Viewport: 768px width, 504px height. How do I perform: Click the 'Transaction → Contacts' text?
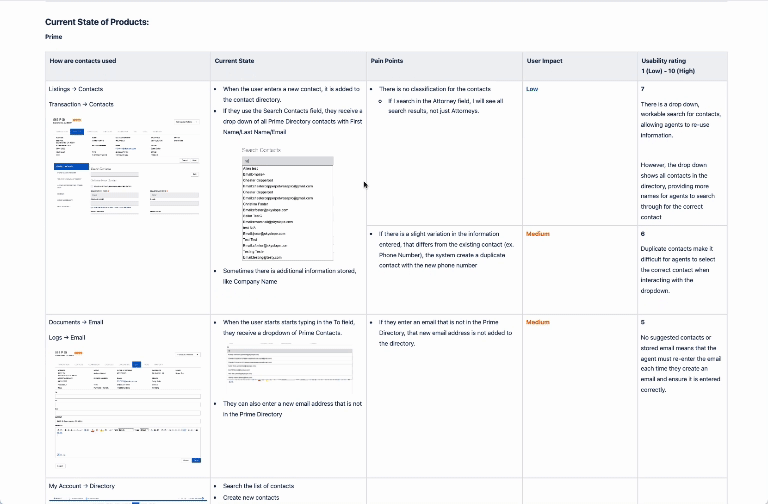coord(81,104)
